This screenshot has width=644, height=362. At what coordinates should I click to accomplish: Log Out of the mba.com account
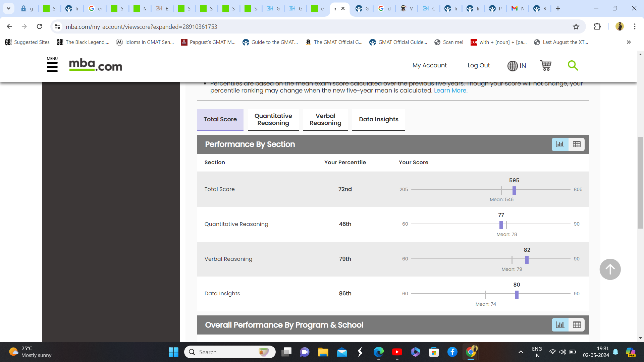click(x=479, y=65)
